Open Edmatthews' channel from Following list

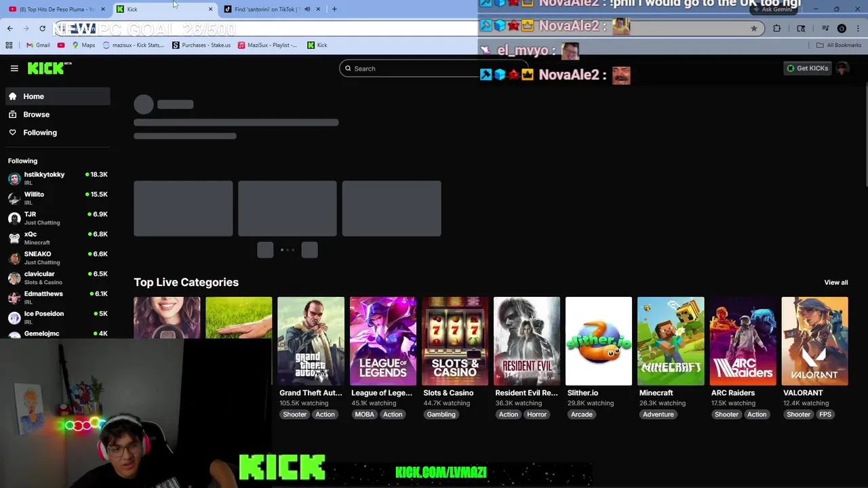pyautogui.click(x=58, y=297)
